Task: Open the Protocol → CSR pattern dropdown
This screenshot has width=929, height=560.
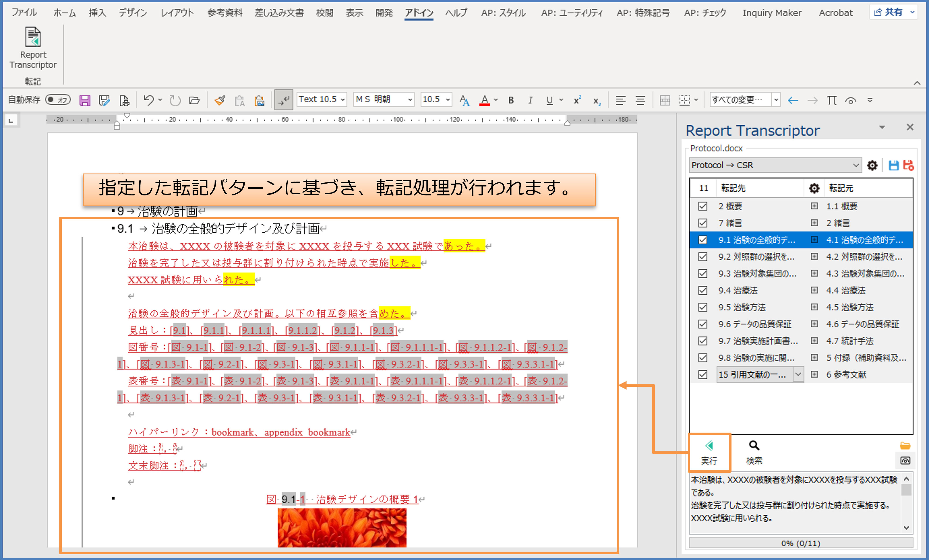Action: click(856, 165)
